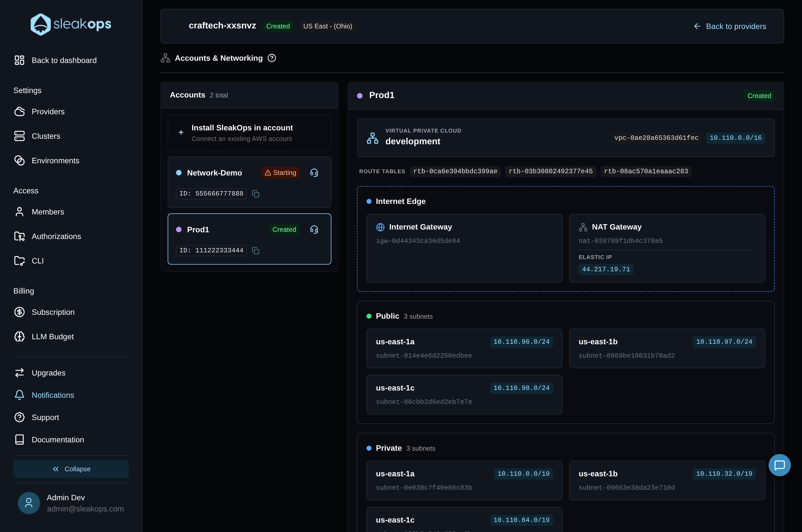Click the CLI folder icon
The height and width of the screenshot is (532, 802).
20,261
